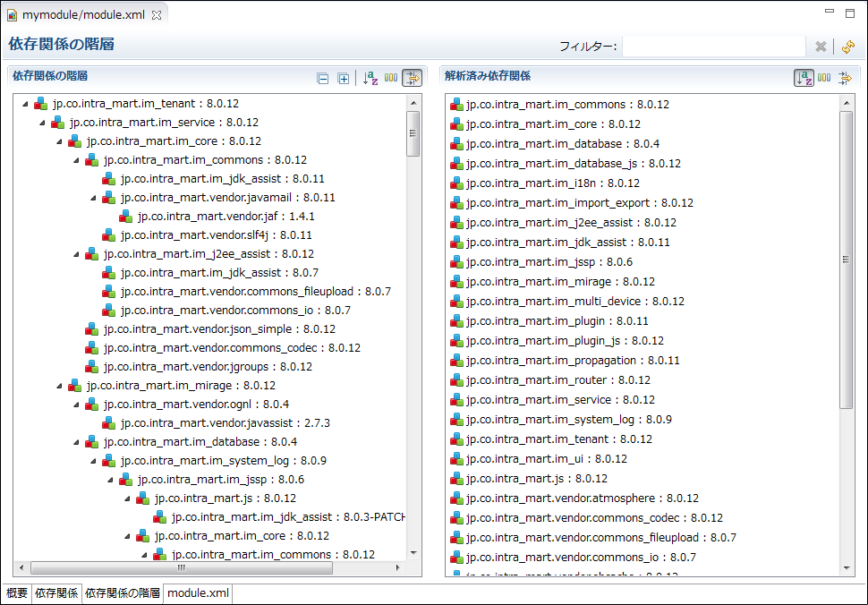Toggle alphabetical sort in resolved dependencies panel
868x605 pixels.
(x=804, y=78)
